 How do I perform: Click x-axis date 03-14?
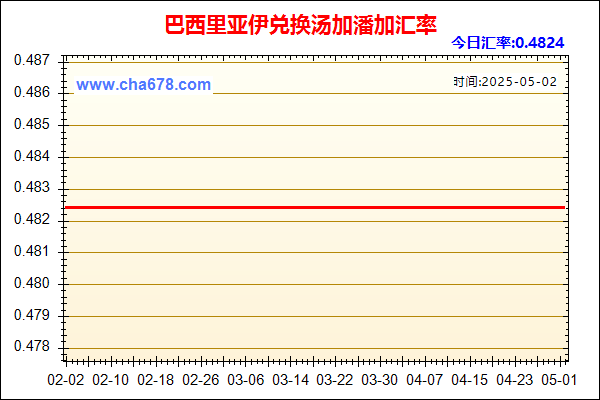pos(291,380)
